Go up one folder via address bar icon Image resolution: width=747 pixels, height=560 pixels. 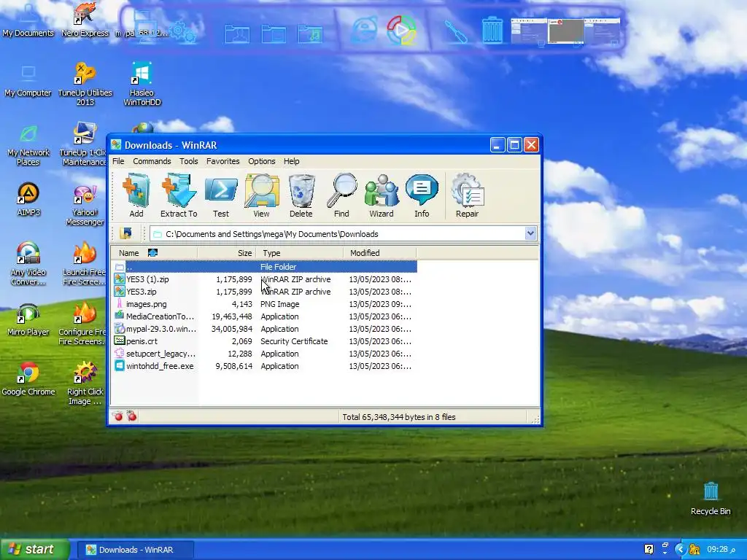coord(125,233)
